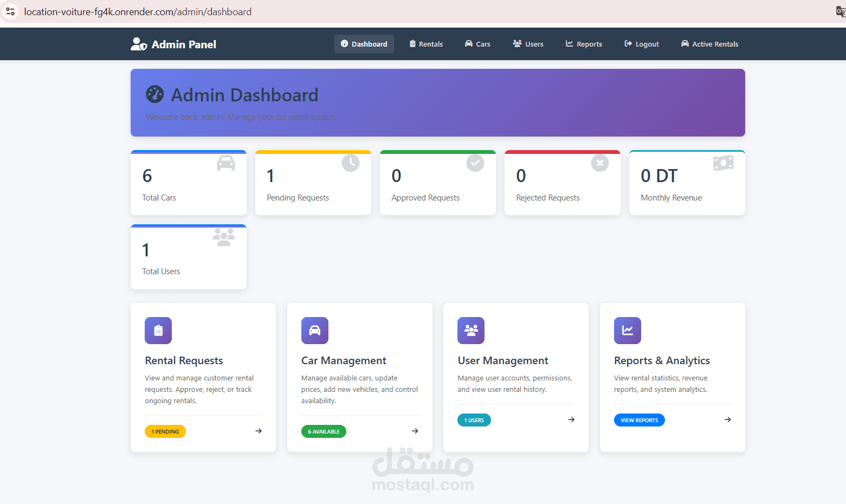Click the Reports & Analytics chart icon
Image resolution: width=846 pixels, height=504 pixels.
[628, 331]
